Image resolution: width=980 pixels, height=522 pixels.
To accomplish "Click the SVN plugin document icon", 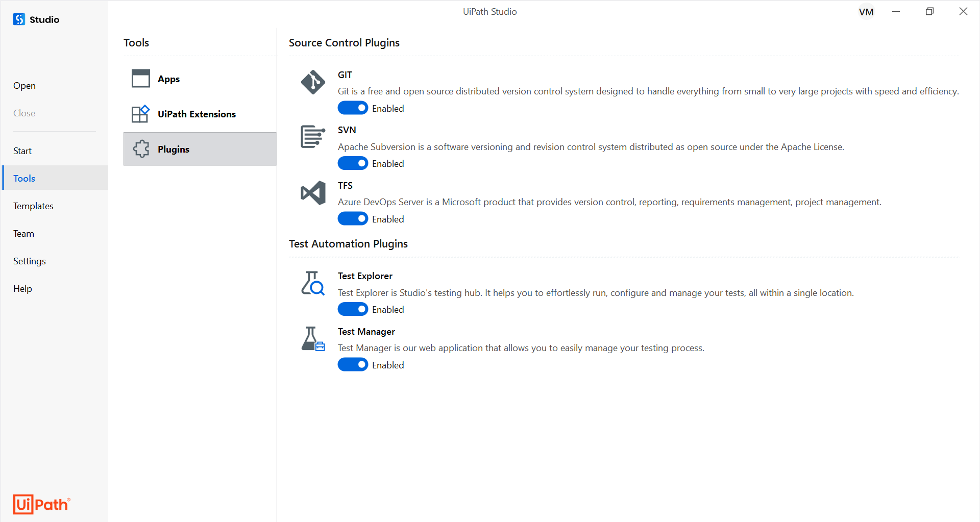I will (x=313, y=137).
